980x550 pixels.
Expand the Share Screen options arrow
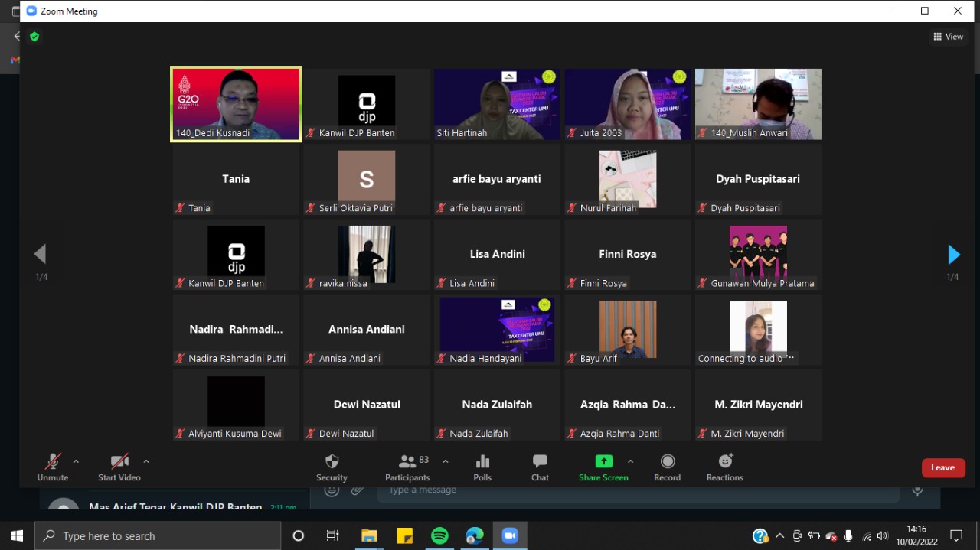click(x=630, y=461)
